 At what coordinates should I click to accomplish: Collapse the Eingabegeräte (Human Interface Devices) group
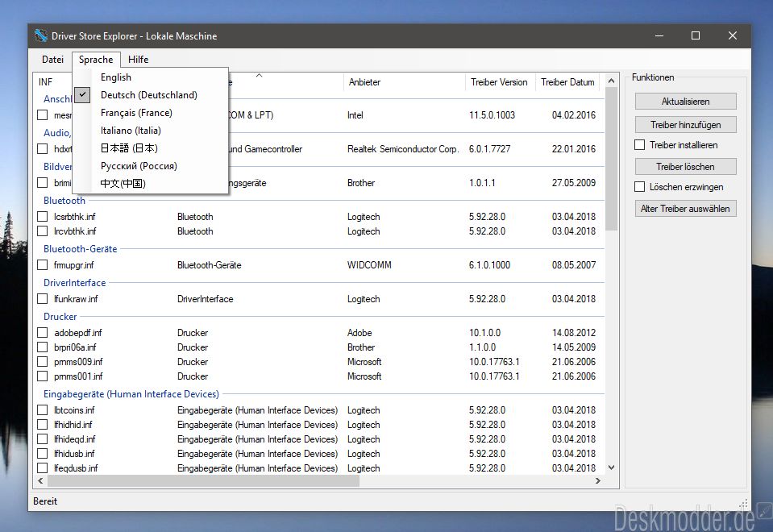tap(131, 394)
